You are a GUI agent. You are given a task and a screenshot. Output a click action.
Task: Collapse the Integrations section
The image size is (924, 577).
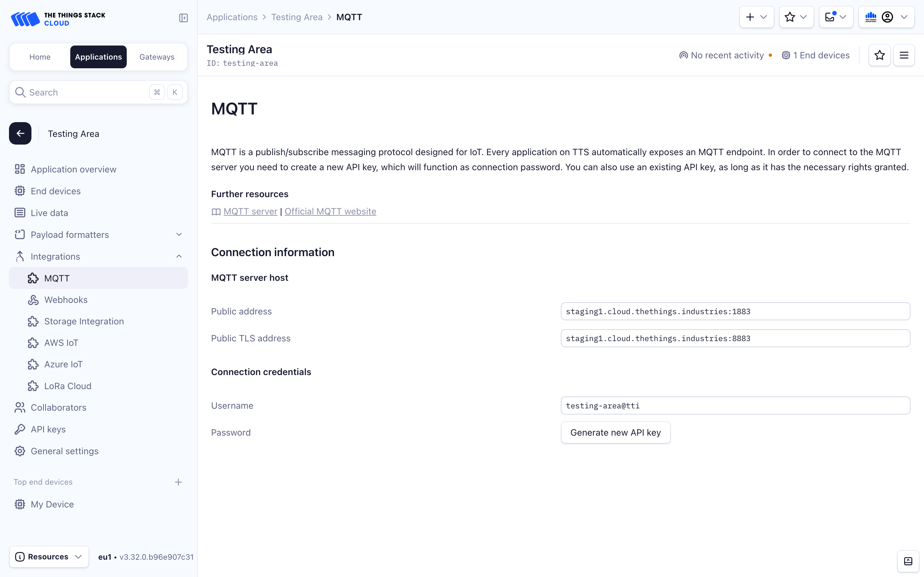tap(179, 256)
